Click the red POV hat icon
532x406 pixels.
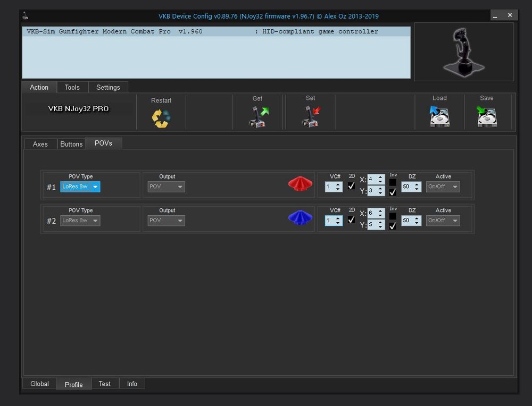click(300, 184)
